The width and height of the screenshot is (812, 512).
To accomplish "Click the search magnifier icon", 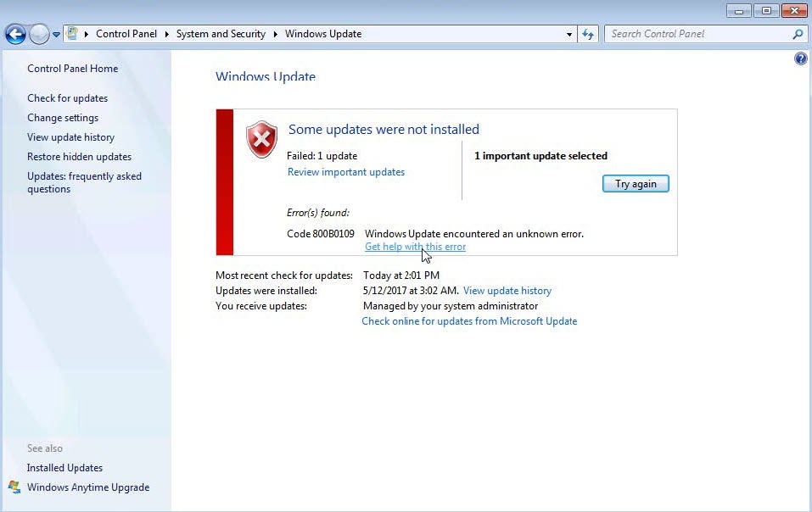I will tap(798, 34).
